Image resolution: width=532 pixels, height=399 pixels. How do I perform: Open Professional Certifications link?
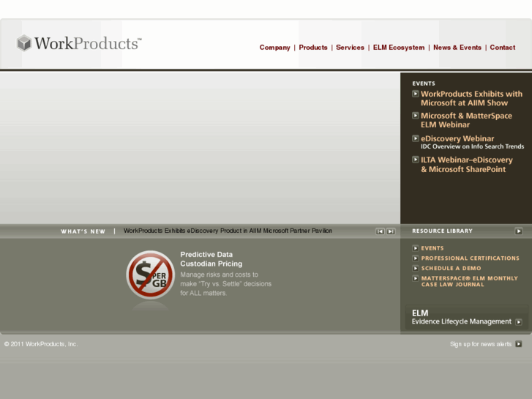click(x=471, y=258)
